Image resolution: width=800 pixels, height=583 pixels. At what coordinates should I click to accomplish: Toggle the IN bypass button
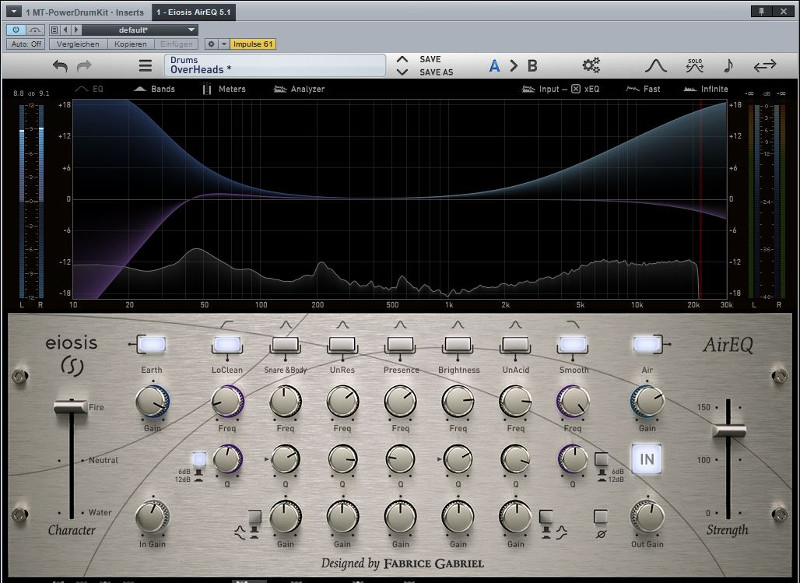coord(647,459)
